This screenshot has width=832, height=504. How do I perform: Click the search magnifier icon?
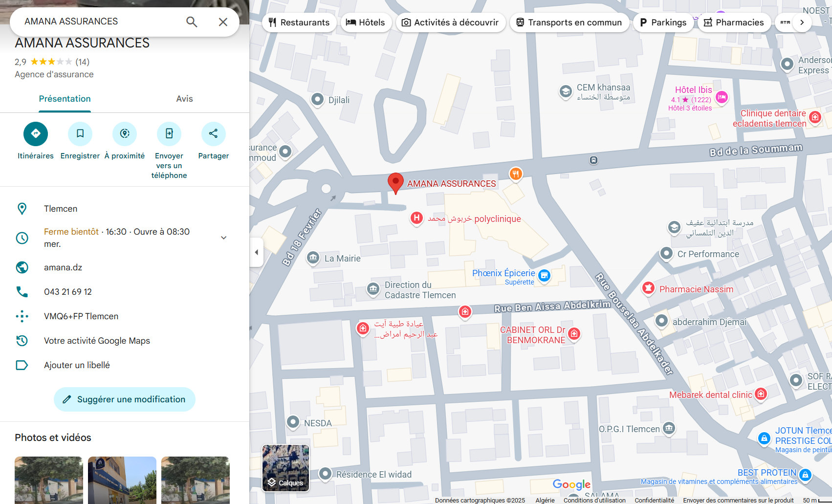coord(192,22)
